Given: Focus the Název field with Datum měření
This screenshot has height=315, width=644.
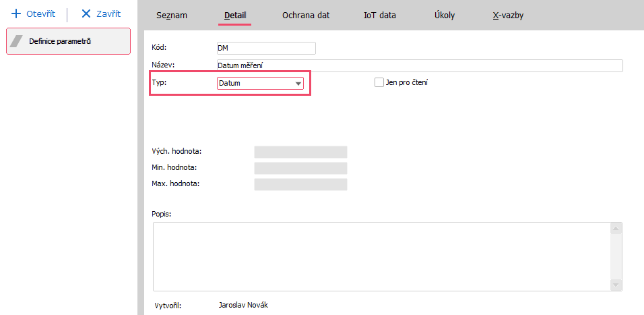Looking at the screenshot, I should pyautogui.click(x=419, y=65).
